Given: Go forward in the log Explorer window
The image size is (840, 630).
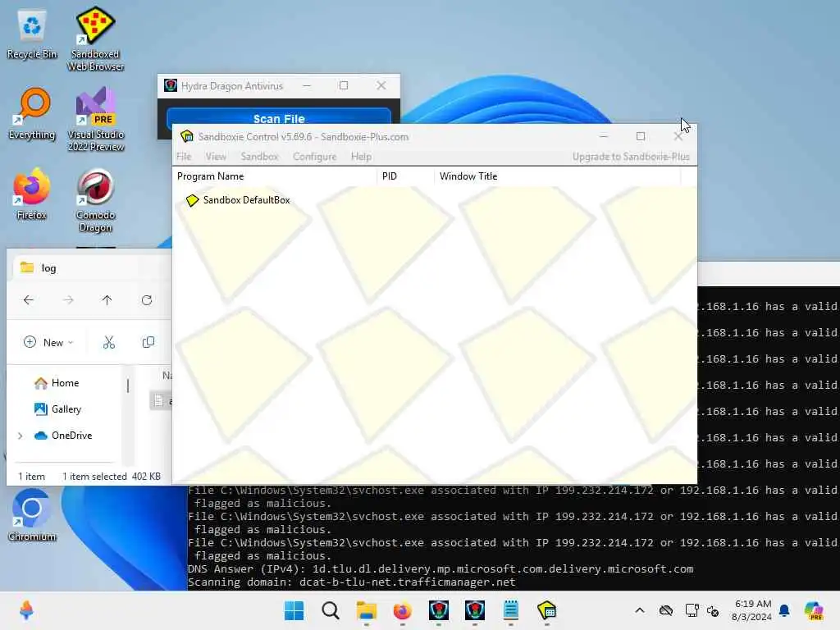Looking at the screenshot, I should [x=68, y=300].
